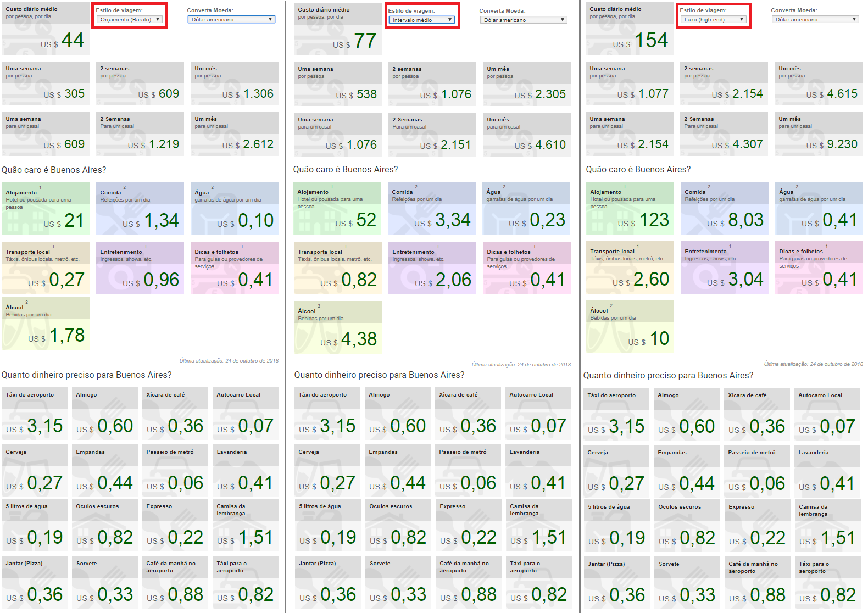Open the Intervalo médio travel style dropdown
868x613 pixels.
422,20
